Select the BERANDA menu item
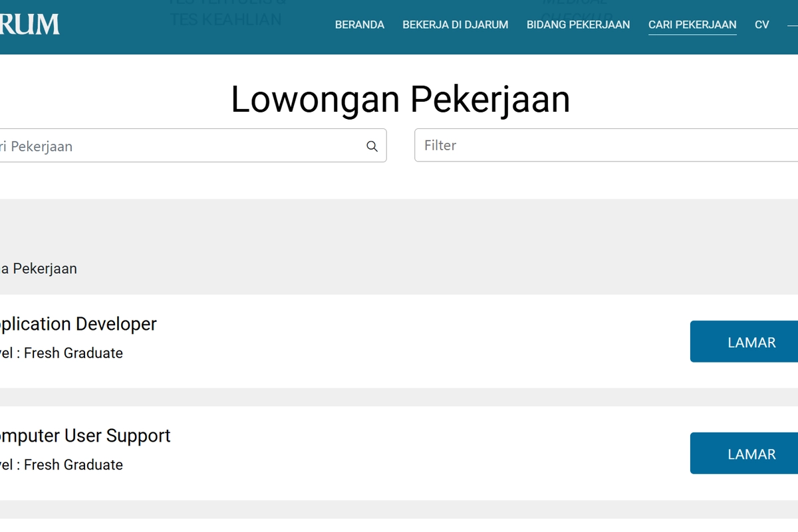Image resolution: width=798 pixels, height=532 pixels. pyautogui.click(x=360, y=25)
